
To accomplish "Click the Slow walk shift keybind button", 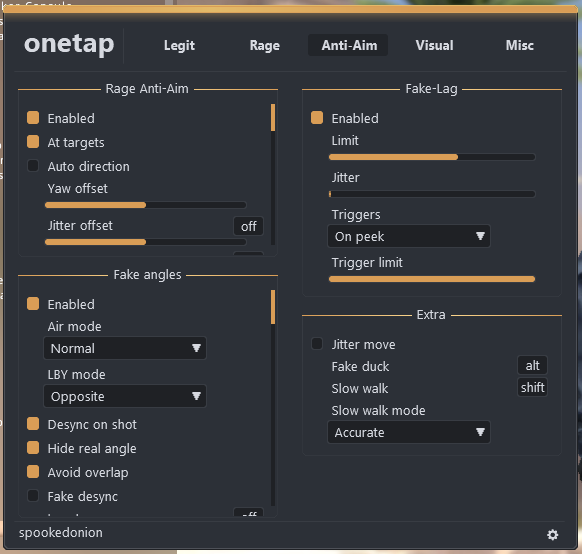I will pyautogui.click(x=532, y=388).
